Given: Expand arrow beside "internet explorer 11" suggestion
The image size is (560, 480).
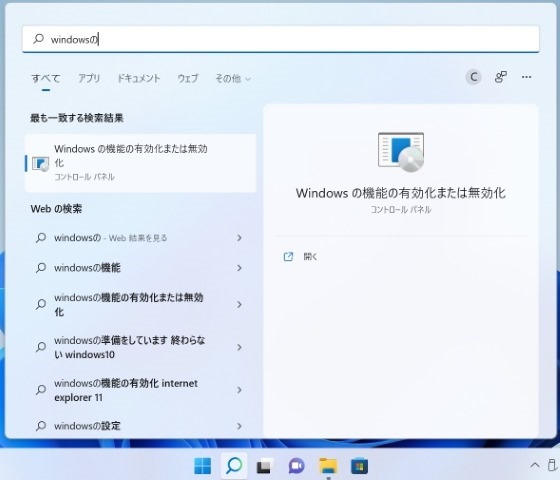Looking at the screenshot, I should coord(239,390).
